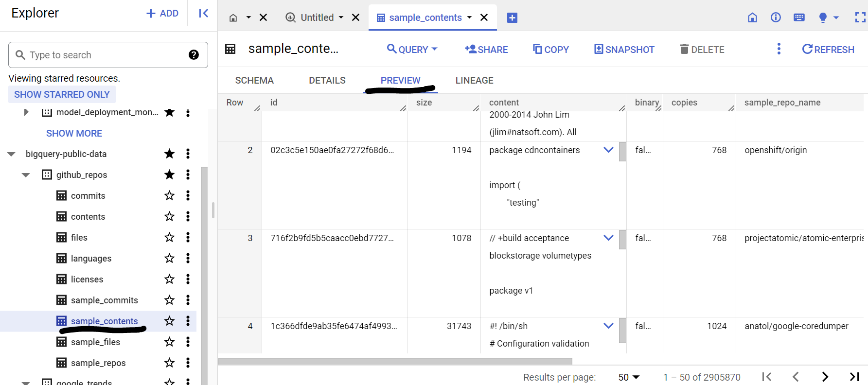Image resolution: width=868 pixels, height=385 pixels.
Task: Expand content cell for row 2
Action: 608,150
